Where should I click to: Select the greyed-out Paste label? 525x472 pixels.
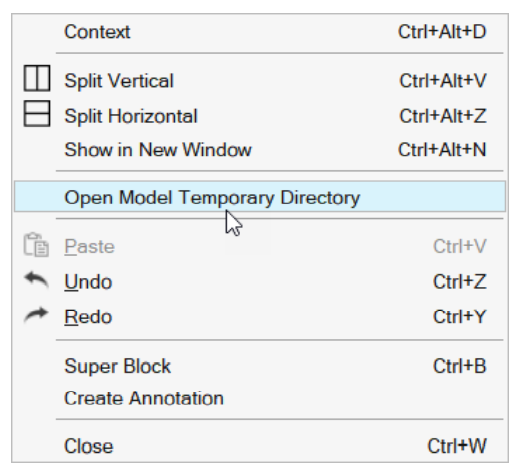coord(89,247)
